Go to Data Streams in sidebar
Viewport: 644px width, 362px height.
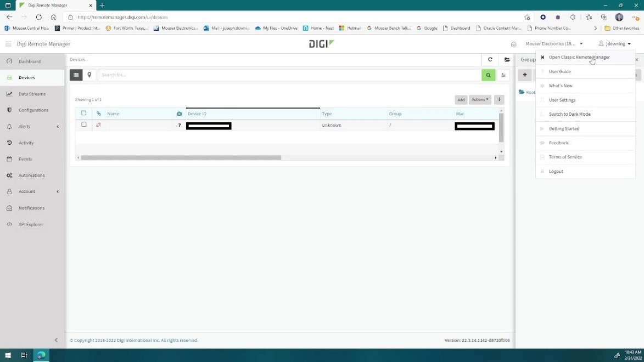click(x=32, y=94)
